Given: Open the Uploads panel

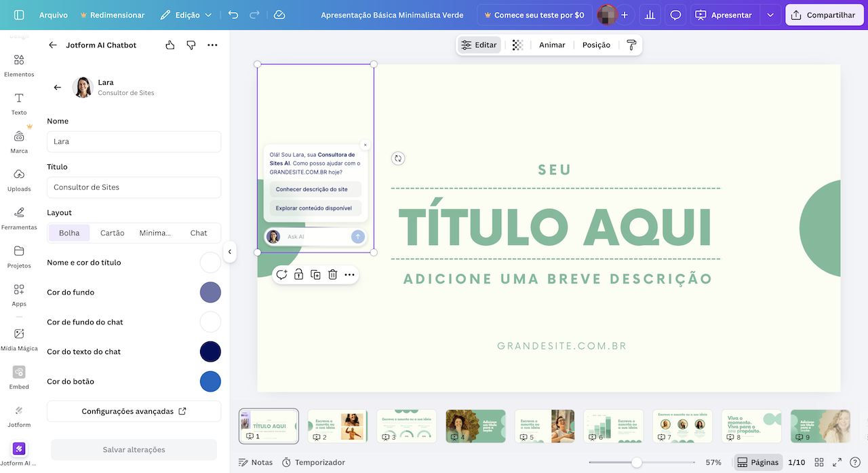Looking at the screenshot, I should [x=19, y=178].
